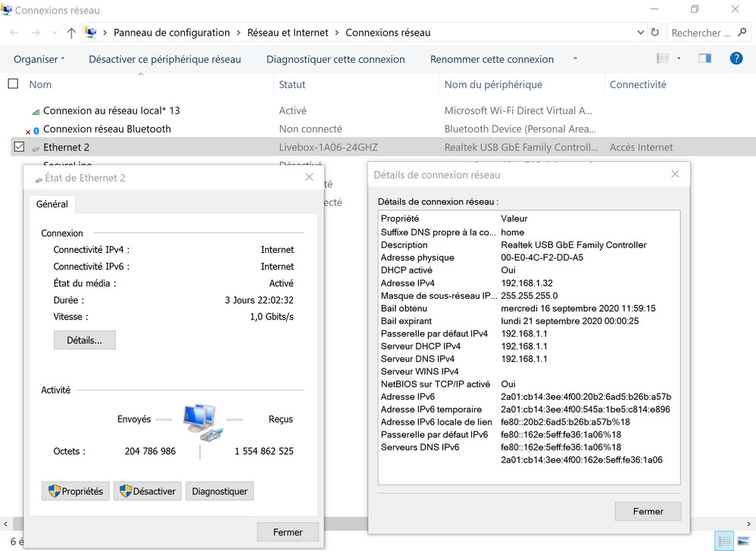
Task: Uncheck the Ethernet 2 checkbox
Action: tap(18, 147)
